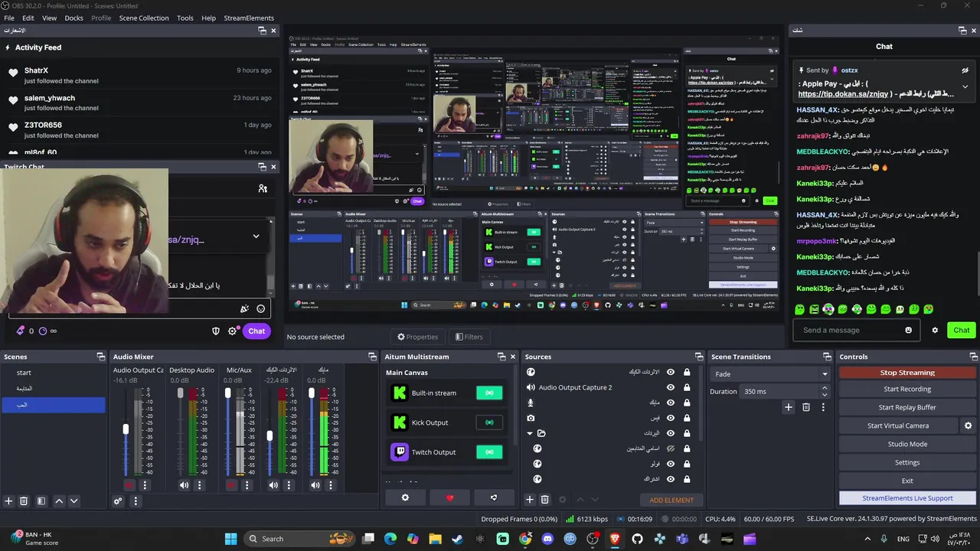Viewport: 980px width, 551px height.
Task: Move scene up with Scenes up arrow
Action: click(59, 501)
